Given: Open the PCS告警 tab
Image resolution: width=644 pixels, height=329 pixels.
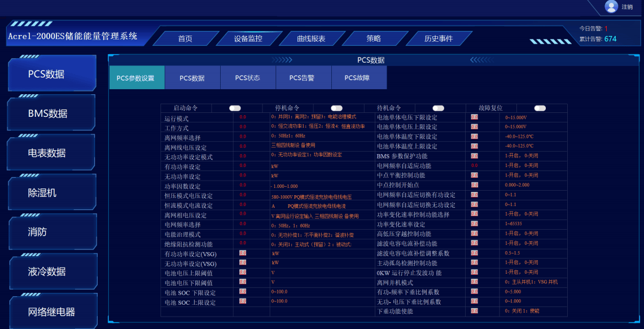Looking at the screenshot, I should pyautogui.click(x=303, y=78).
